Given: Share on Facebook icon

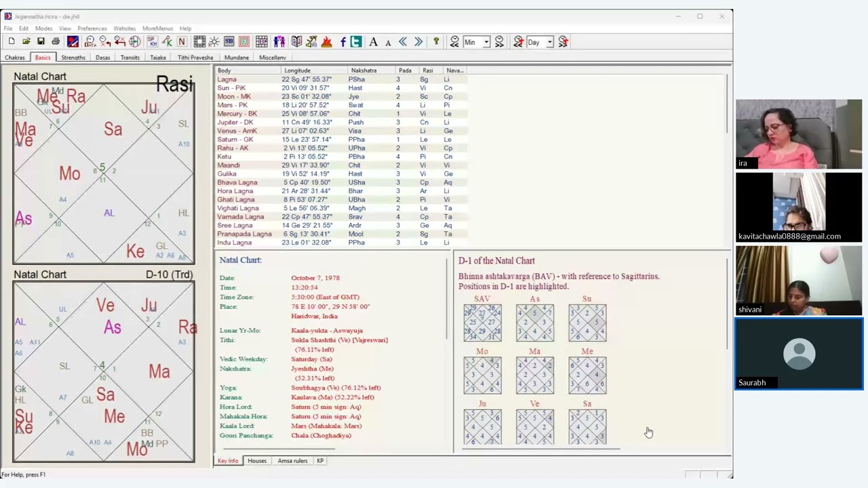Looking at the screenshot, I should coord(343,42).
